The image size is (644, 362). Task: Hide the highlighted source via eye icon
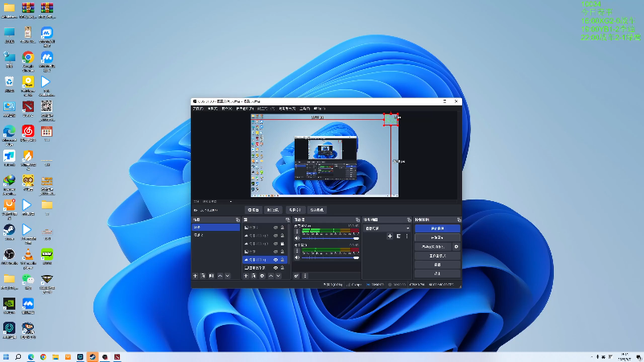[x=275, y=260]
